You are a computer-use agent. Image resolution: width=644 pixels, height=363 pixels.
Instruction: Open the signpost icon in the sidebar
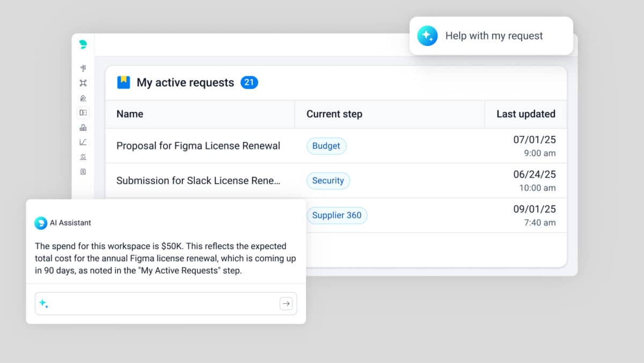pos(83,68)
